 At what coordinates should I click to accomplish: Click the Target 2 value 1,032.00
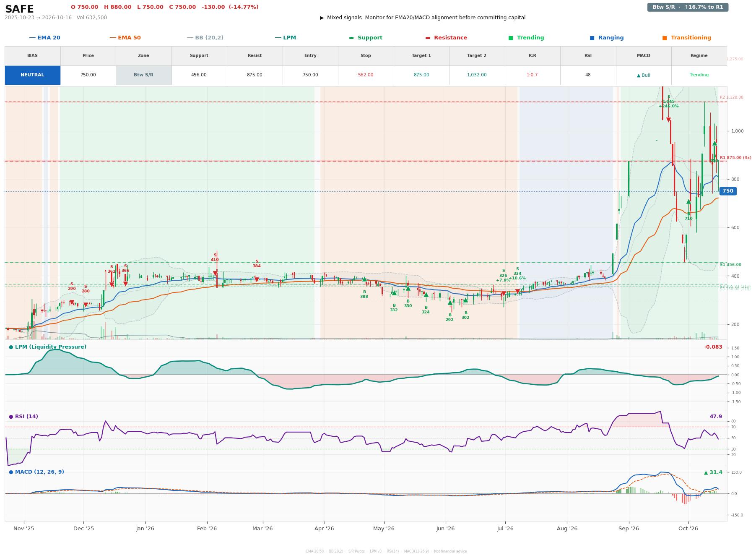pos(477,75)
